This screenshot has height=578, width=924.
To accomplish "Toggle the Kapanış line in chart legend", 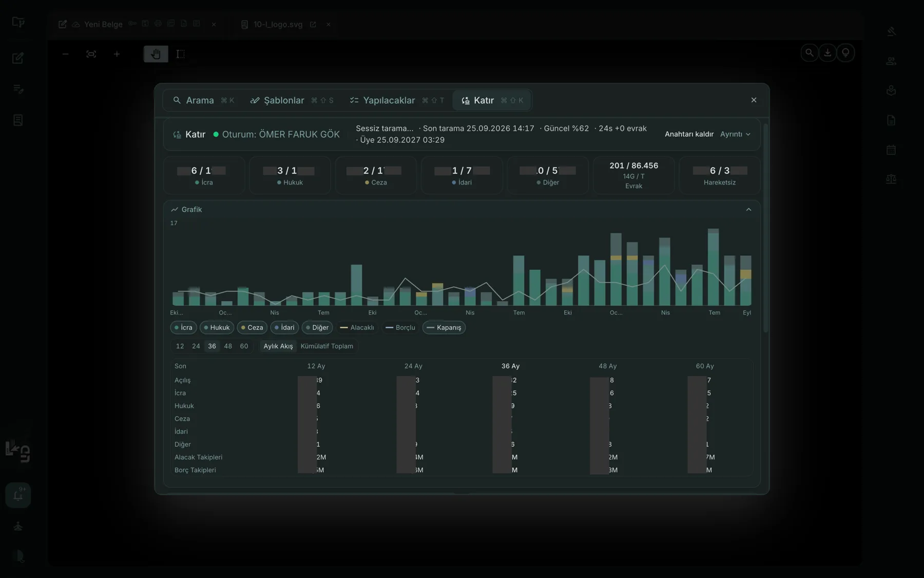I will [x=444, y=327].
